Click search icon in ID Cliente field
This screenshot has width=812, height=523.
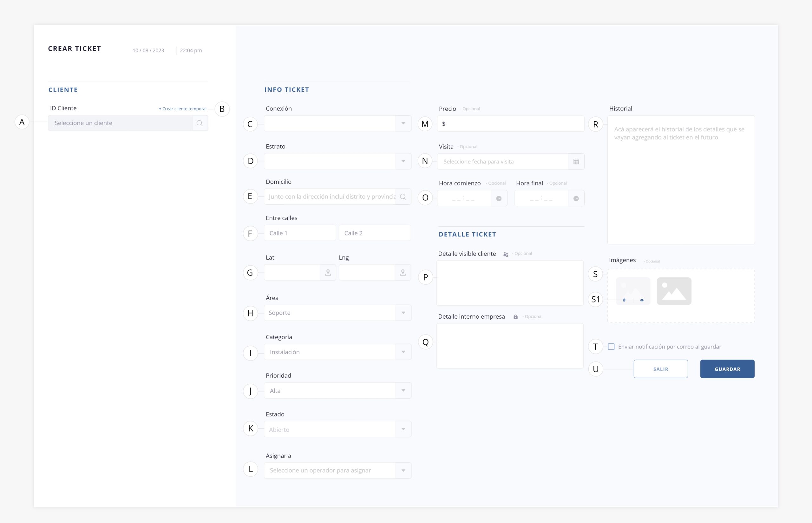click(200, 123)
